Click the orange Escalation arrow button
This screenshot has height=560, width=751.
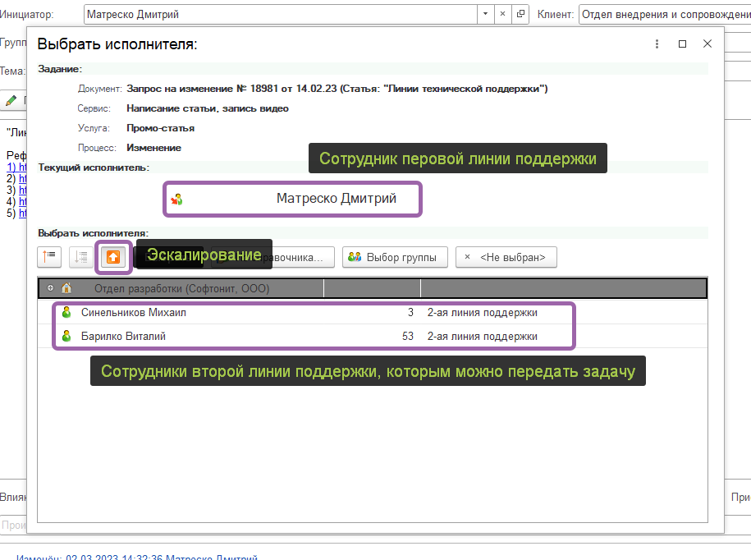113,257
